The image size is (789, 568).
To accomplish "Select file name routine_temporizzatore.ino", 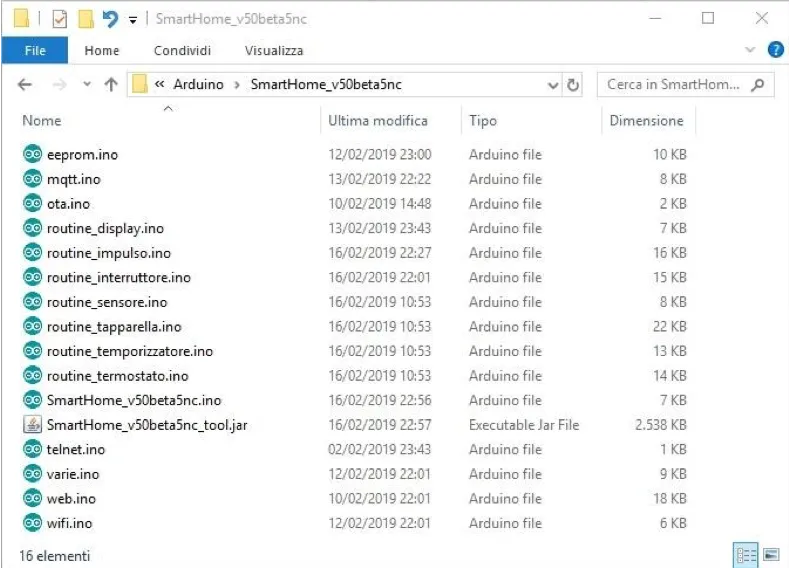I will tap(130, 351).
